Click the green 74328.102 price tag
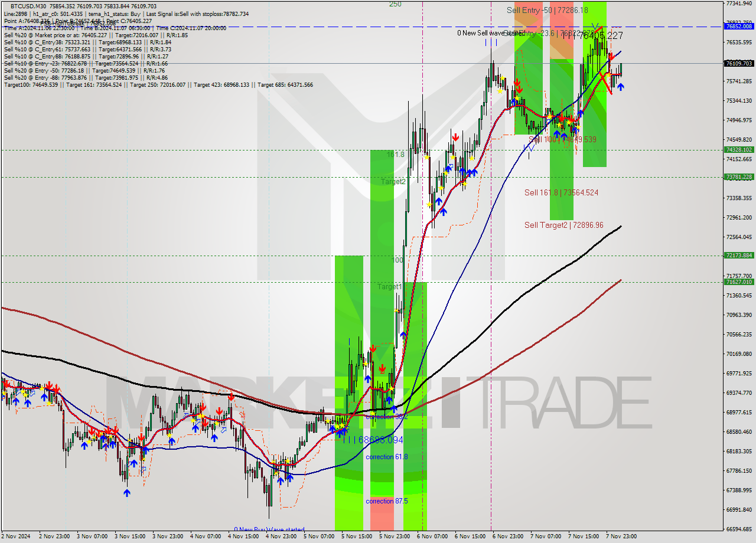 click(739, 150)
